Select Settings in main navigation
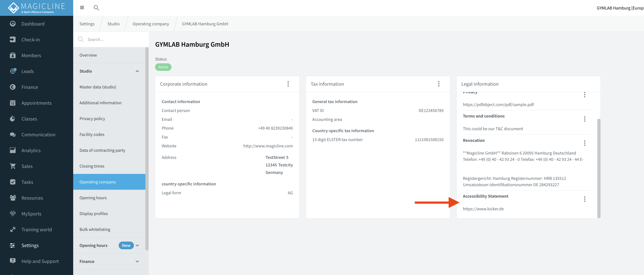Image resolution: width=644 pixels, height=275 pixels. click(x=37, y=246)
